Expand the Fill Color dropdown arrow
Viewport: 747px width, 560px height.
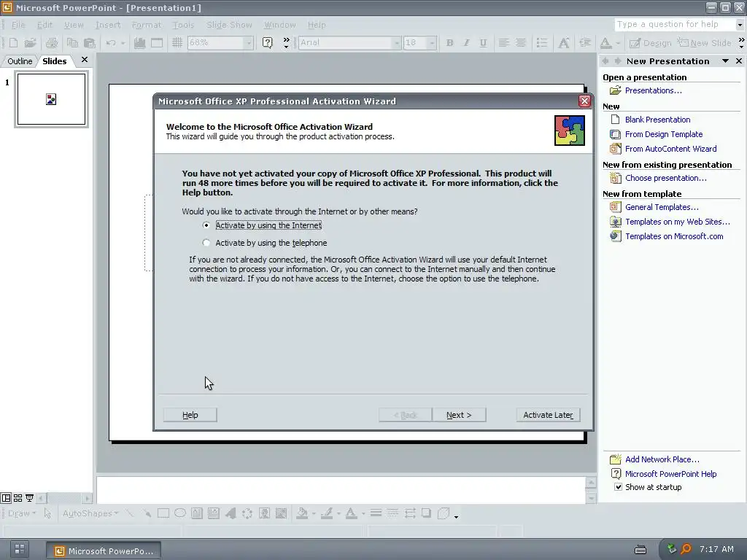click(x=314, y=513)
